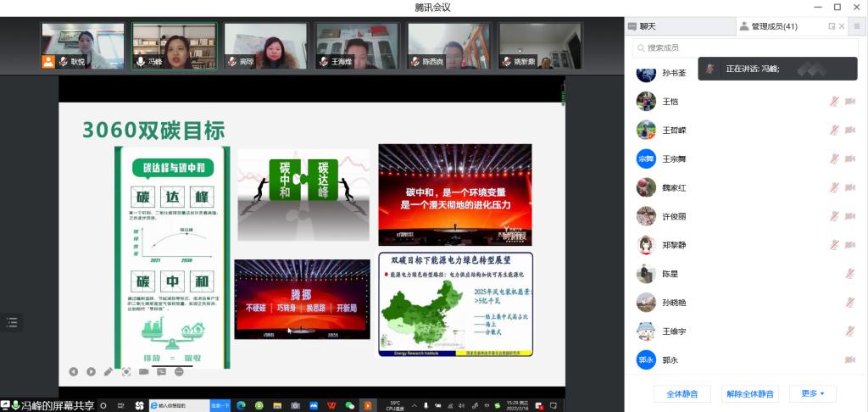Image resolution: width=868 pixels, height=412 pixels.
Task: Open the left edge list panel icon
Action: click(x=12, y=322)
